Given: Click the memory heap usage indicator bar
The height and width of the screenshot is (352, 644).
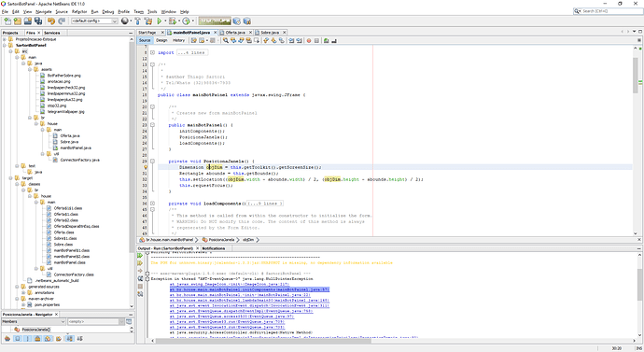Looking at the screenshot, I should click(x=215, y=21).
